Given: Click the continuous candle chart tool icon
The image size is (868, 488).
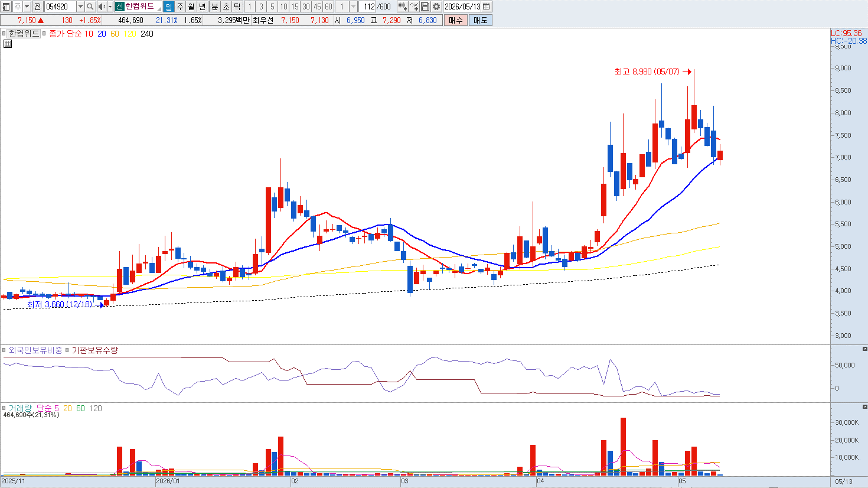Looking at the screenshot, I should 402,6.
